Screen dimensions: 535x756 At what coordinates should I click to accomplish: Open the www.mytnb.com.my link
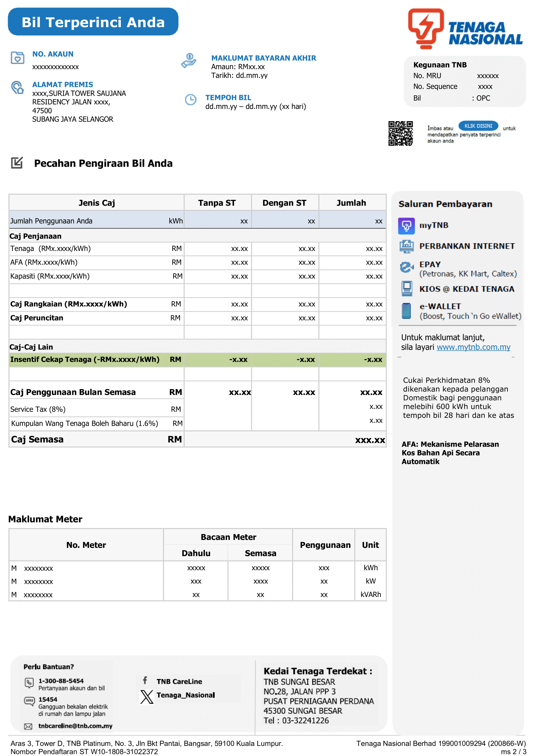click(x=473, y=347)
